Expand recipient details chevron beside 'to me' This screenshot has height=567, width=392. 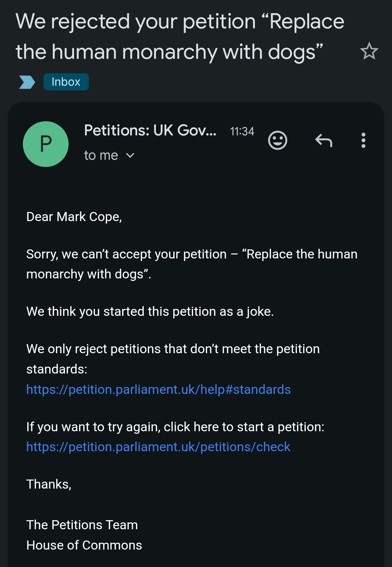click(130, 156)
